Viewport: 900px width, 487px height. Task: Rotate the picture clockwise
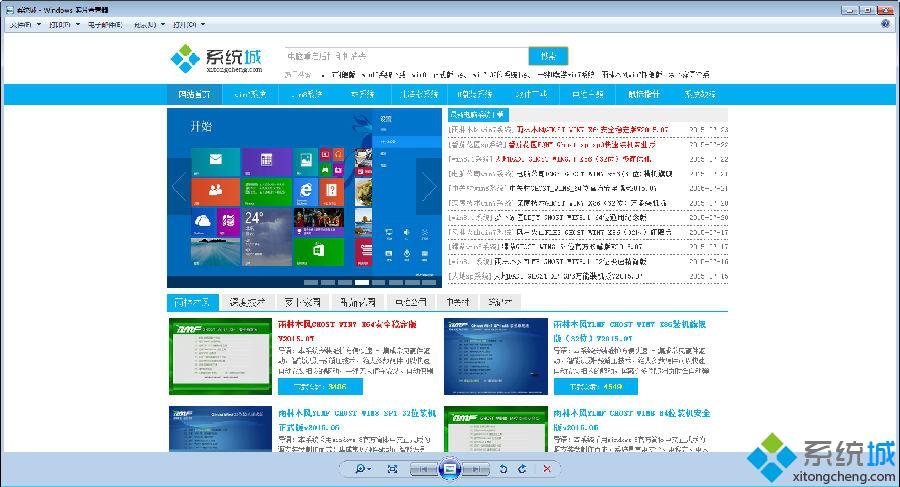point(522,469)
